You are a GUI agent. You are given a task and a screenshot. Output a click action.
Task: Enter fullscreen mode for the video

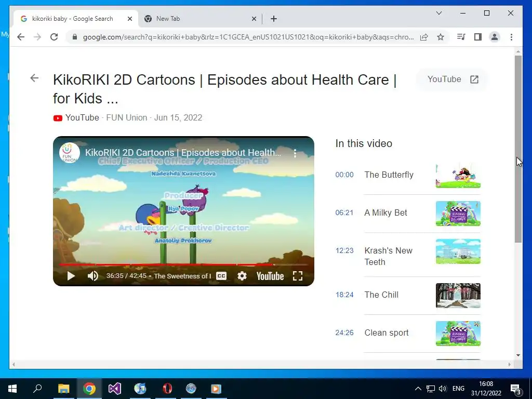(298, 276)
